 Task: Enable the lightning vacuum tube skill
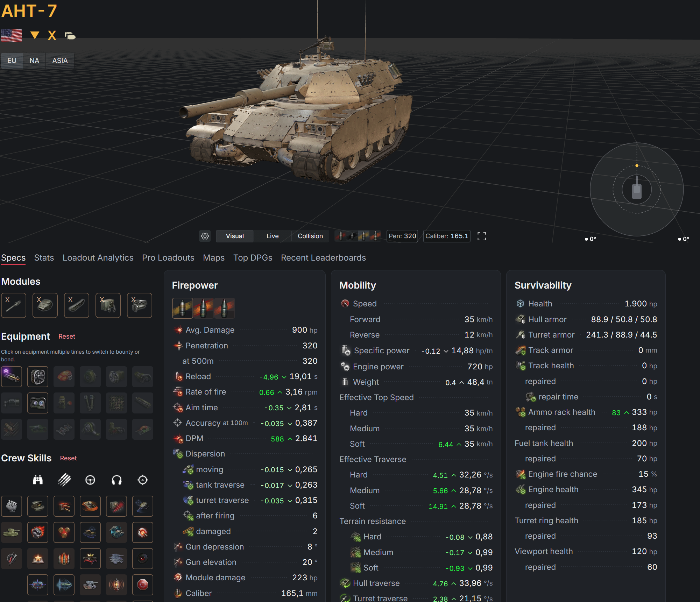tap(116, 585)
